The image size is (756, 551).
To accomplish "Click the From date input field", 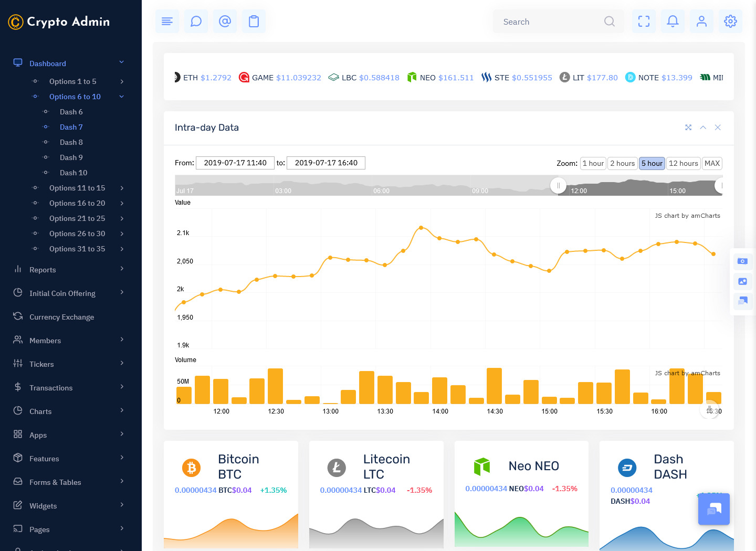I will tap(235, 163).
